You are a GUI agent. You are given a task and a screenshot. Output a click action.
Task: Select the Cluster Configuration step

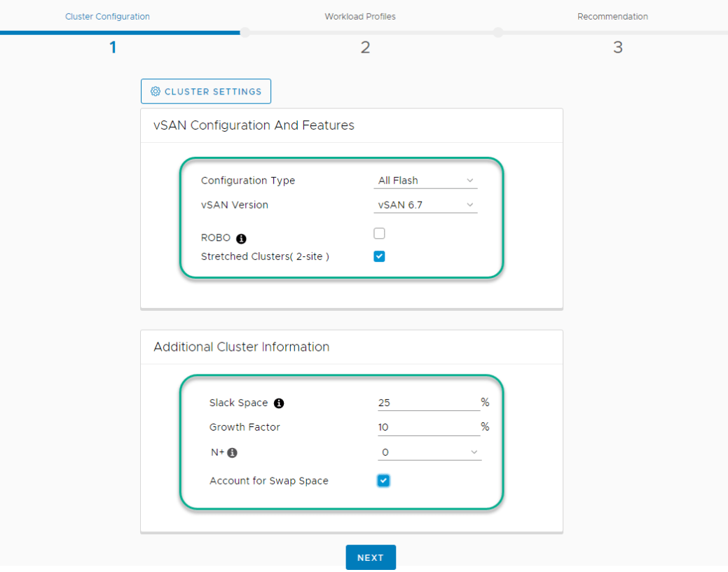pos(107,17)
